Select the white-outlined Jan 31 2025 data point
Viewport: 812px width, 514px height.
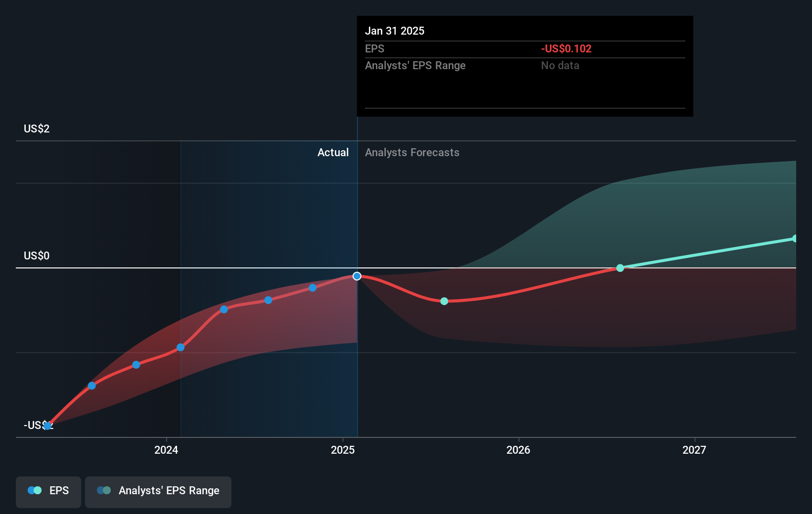tap(357, 276)
